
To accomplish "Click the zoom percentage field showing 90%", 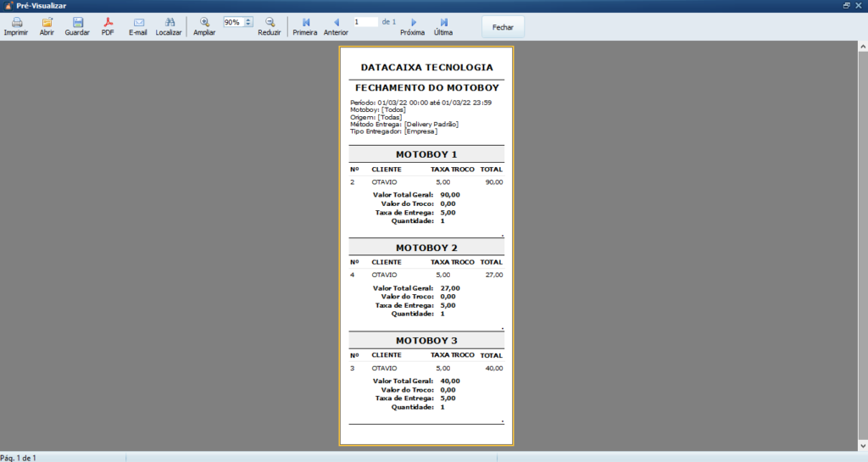I will tap(233, 22).
